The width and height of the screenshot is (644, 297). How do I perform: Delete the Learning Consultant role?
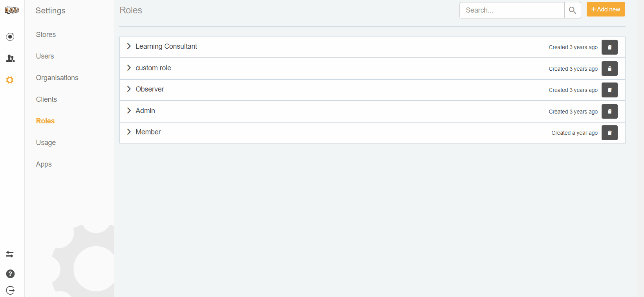coord(609,47)
